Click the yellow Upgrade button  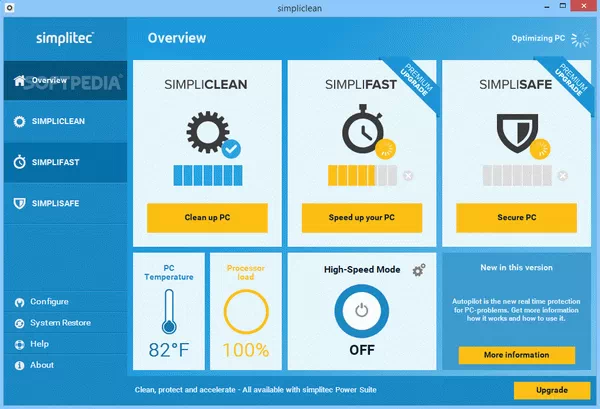(x=552, y=390)
